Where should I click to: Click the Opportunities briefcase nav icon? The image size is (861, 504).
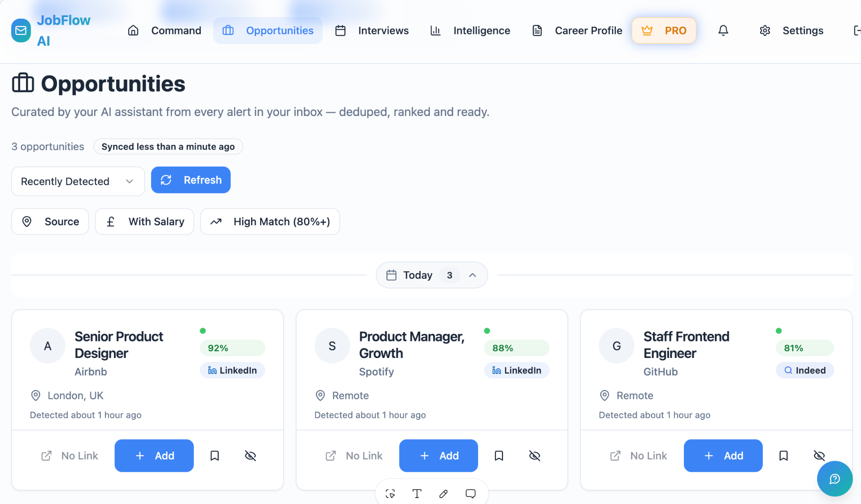click(228, 30)
